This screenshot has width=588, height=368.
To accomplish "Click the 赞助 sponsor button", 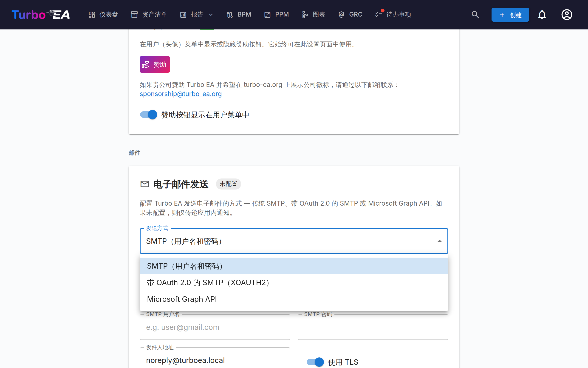I will (155, 64).
